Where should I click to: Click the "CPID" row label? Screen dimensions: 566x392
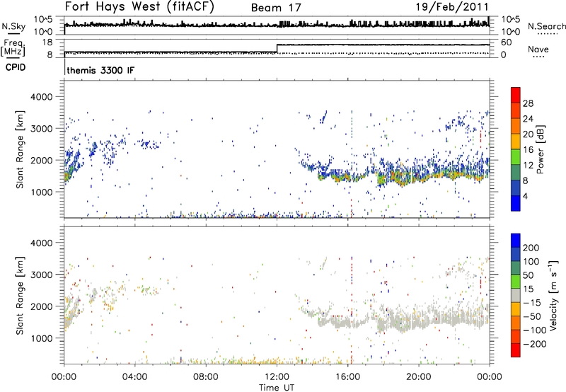point(16,67)
